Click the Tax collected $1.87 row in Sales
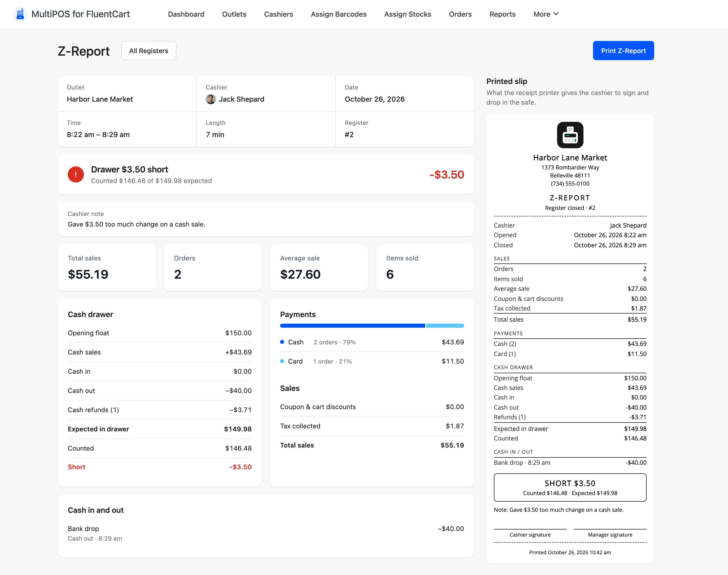The width and height of the screenshot is (728, 575). tap(372, 426)
